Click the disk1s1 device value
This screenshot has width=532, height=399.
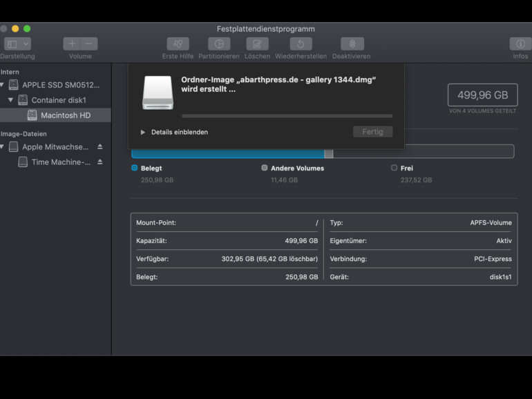point(500,277)
